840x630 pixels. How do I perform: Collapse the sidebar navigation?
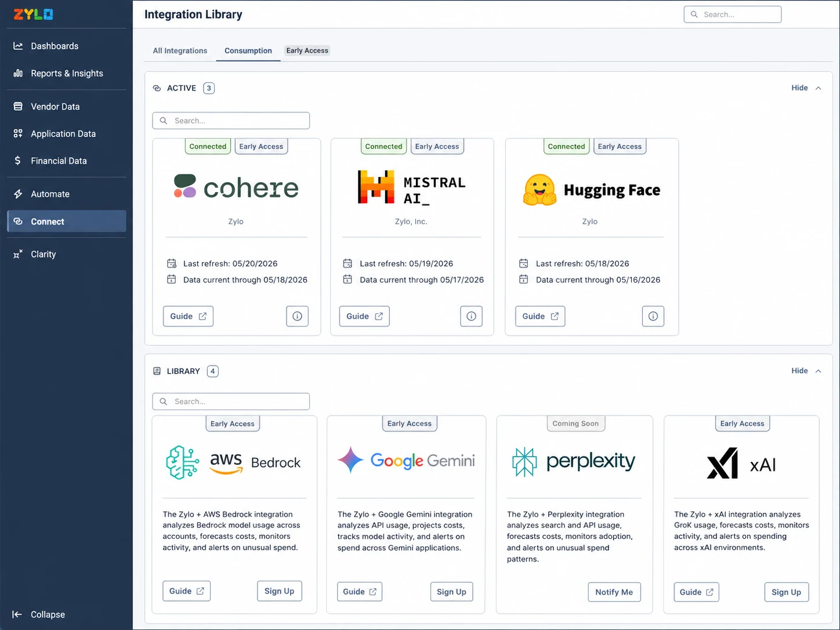pos(39,614)
